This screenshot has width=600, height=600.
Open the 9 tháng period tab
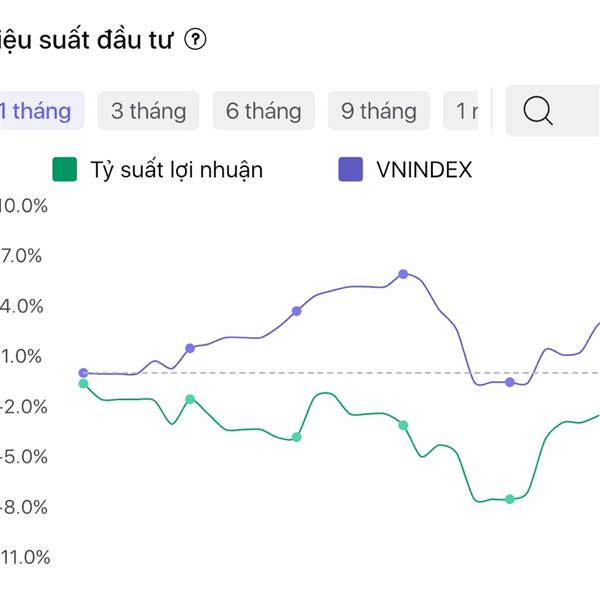pos(378,110)
